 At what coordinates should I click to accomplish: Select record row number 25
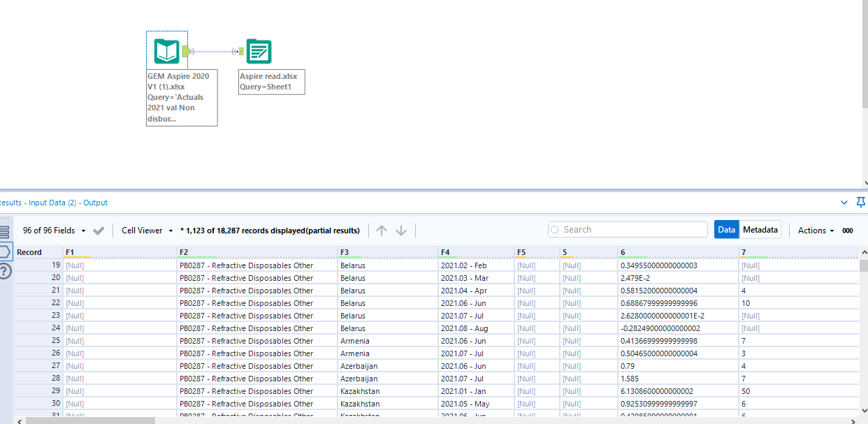pyautogui.click(x=38, y=341)
